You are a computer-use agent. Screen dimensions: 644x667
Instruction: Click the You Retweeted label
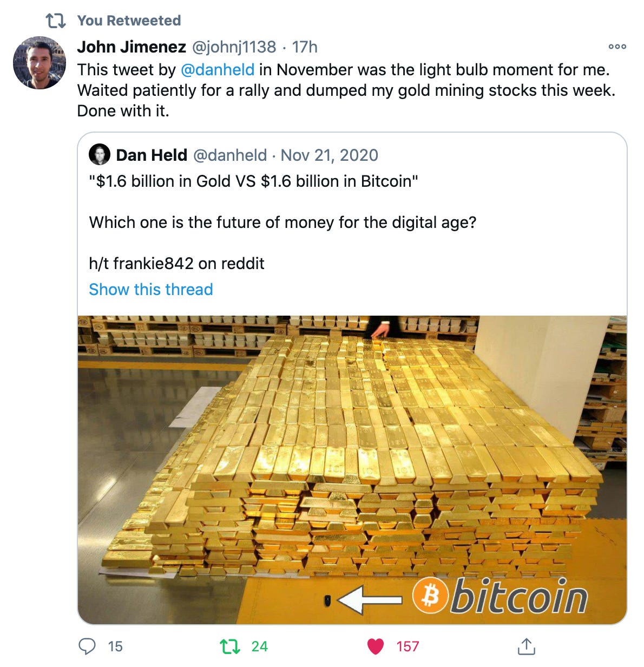coord(129,21)
